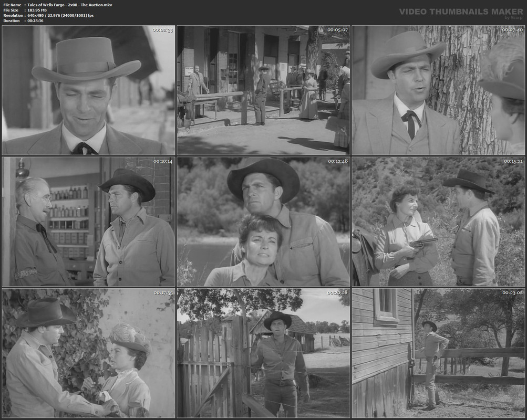
Task: Select the thumbnail timestamped 00:02:33
Action: click(88, 90)
